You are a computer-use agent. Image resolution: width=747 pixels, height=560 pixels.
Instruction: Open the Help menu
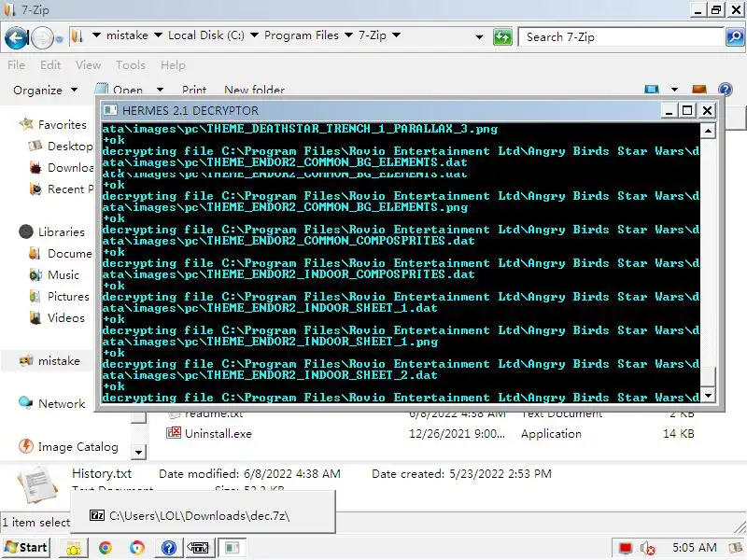tap(173, 64)
